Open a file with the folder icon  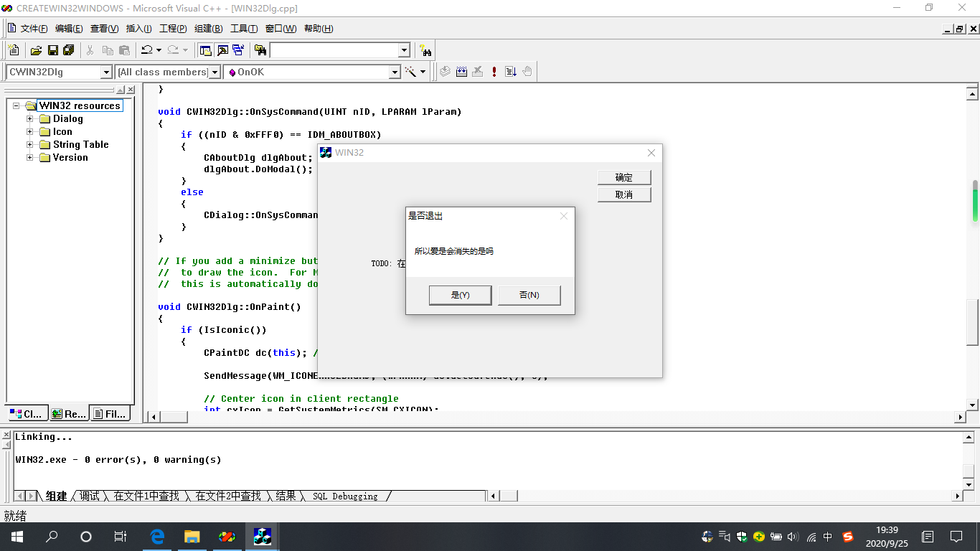36,50
